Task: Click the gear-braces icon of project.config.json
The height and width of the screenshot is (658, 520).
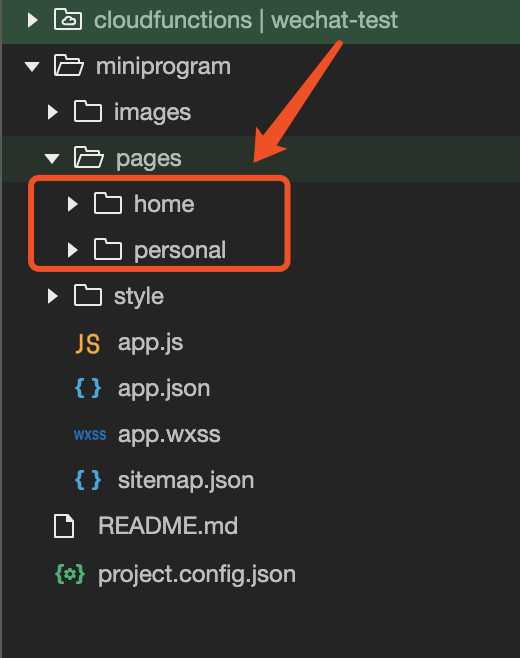Action: click(70, 574)
